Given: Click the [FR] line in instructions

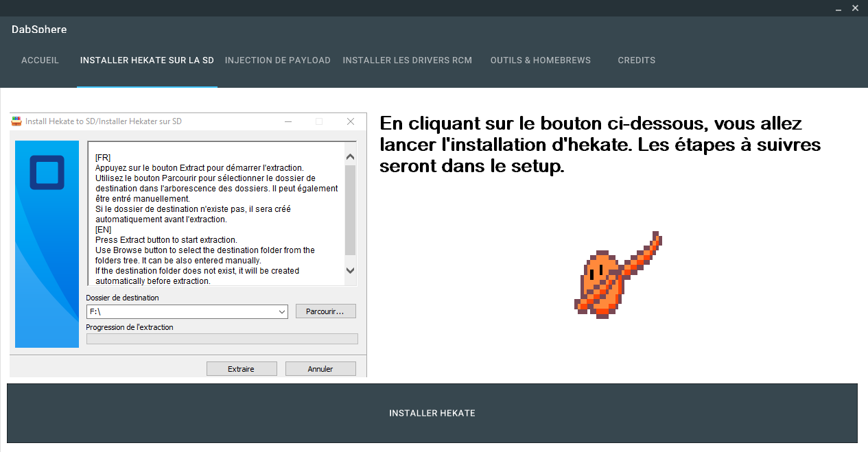Looking at the screenshot, I should (x=103, y=158).
